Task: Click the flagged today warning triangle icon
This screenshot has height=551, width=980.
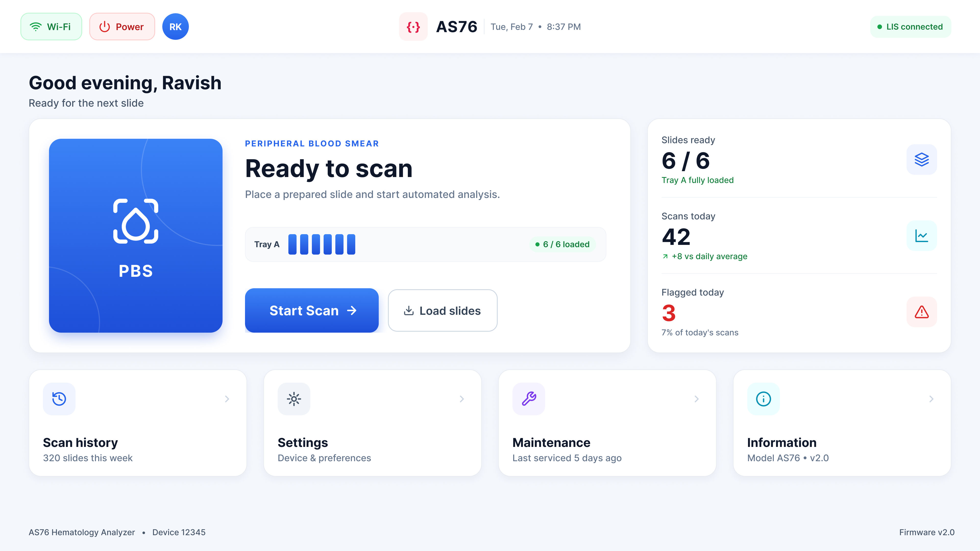Action: click(921, 312)
